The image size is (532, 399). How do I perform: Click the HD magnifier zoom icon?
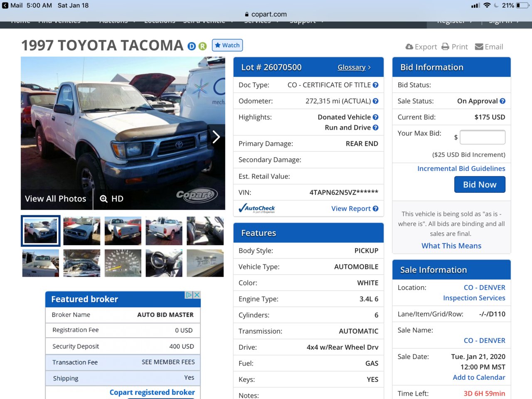click(103, 199)
